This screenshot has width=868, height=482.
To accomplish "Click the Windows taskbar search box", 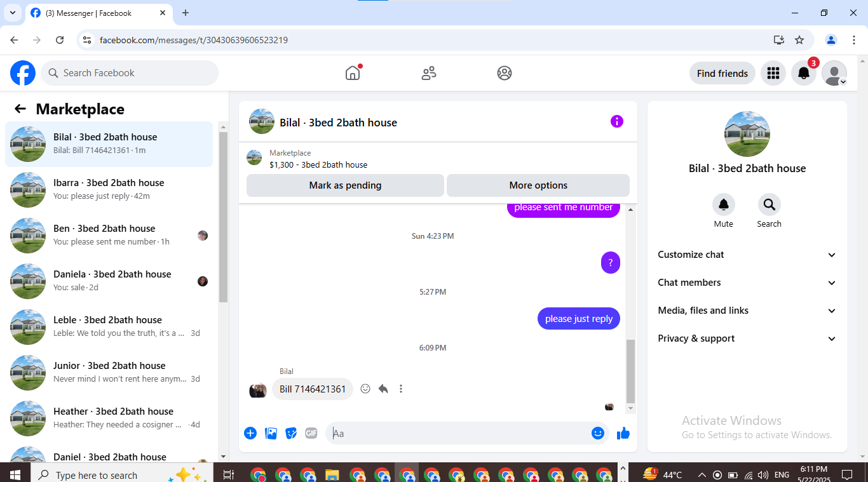I will coord(121,475).
